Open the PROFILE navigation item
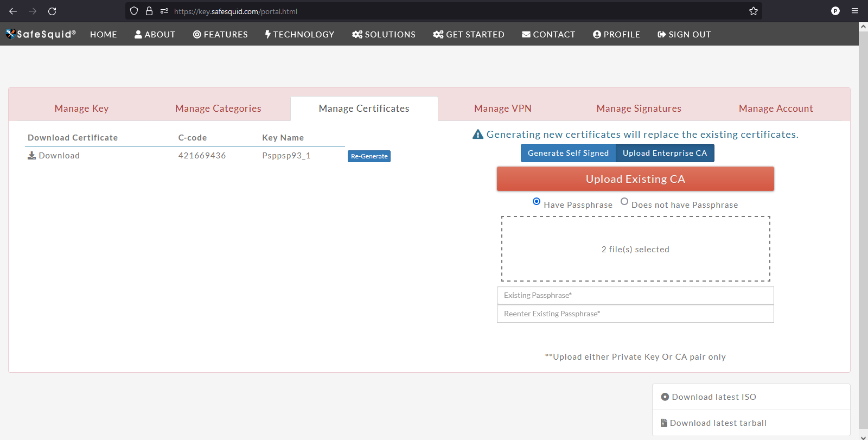Screen dimensions: 868x440 tap(616, 34)
